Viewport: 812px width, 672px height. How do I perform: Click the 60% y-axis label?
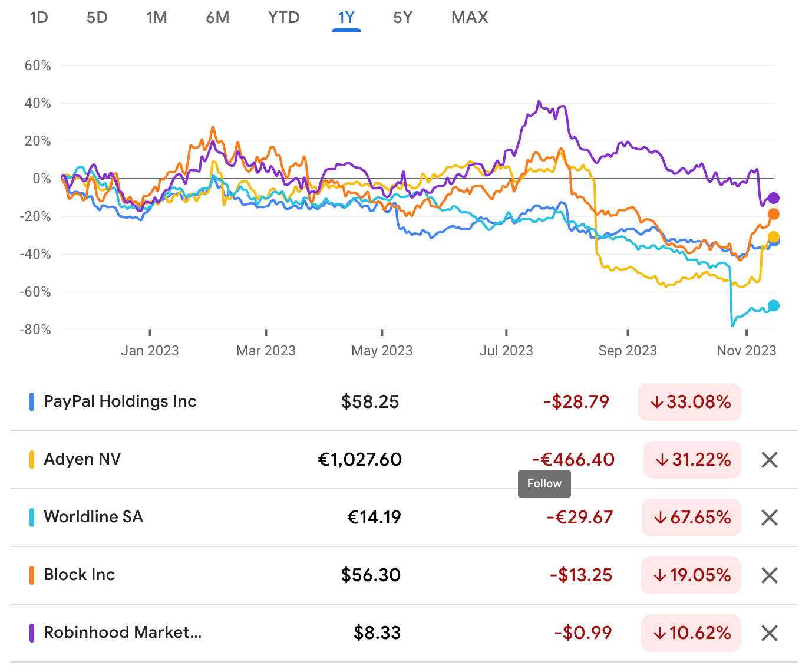coord(38,65)
